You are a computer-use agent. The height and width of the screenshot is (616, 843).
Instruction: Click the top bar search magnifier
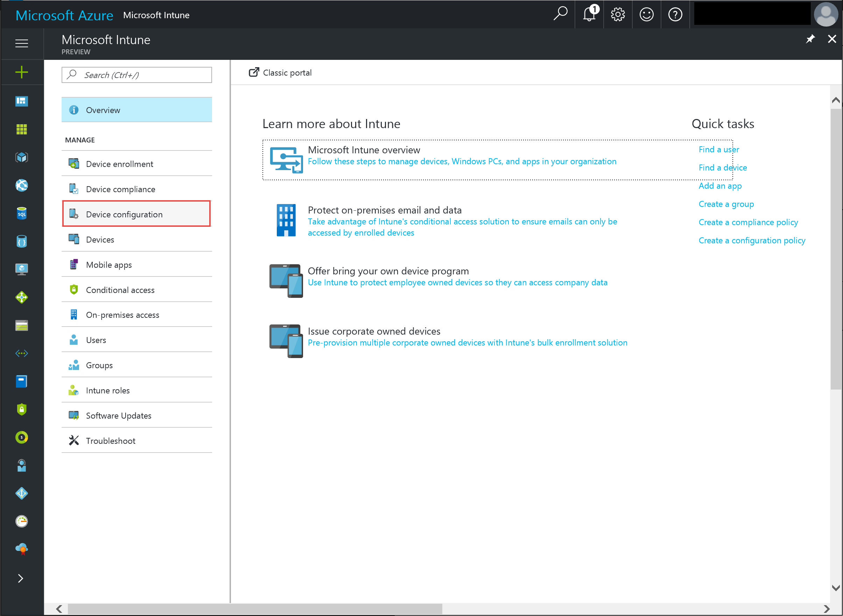[560, 14]
